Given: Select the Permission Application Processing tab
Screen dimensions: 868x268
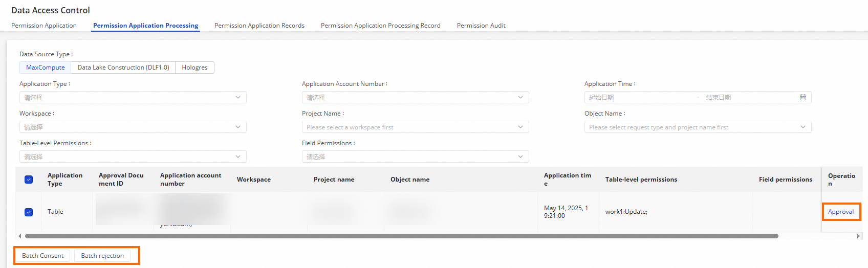Looking at the screenshot, I should [x=145, y=26].
